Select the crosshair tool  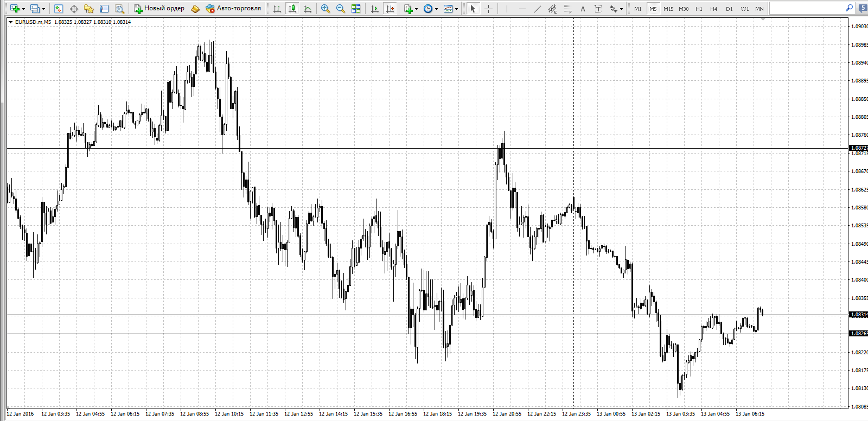488,9
